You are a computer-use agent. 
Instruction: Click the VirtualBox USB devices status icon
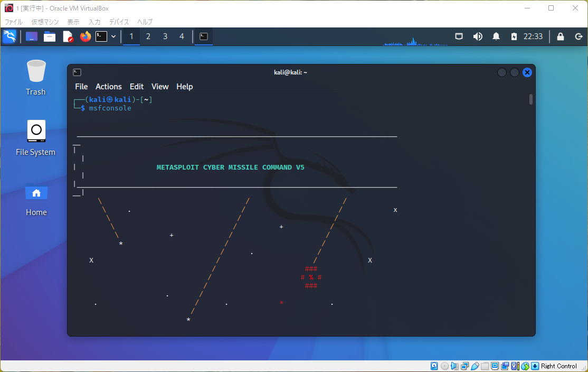point(475,366)
